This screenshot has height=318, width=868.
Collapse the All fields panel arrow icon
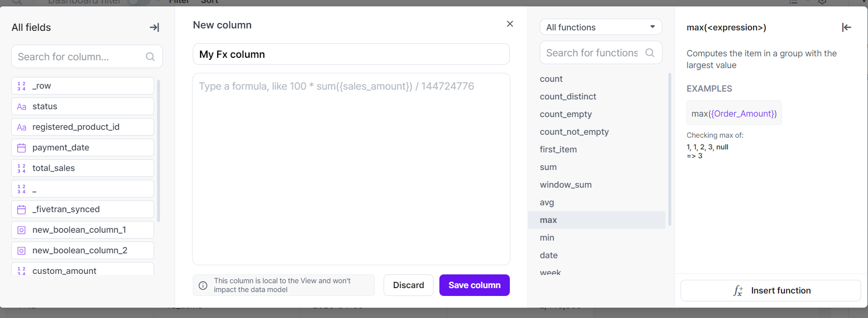coord(154,27)
